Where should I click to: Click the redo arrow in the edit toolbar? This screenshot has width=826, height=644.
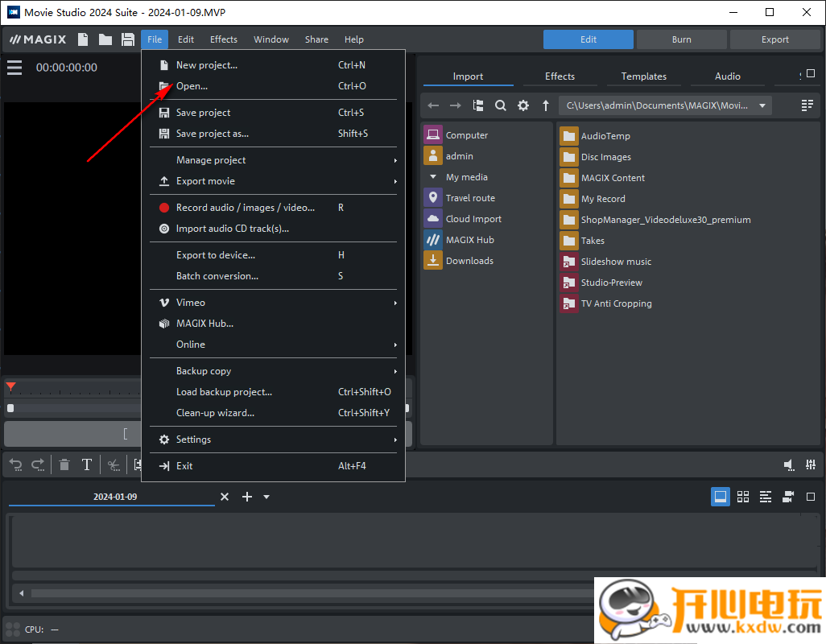[x=38, y=464]
